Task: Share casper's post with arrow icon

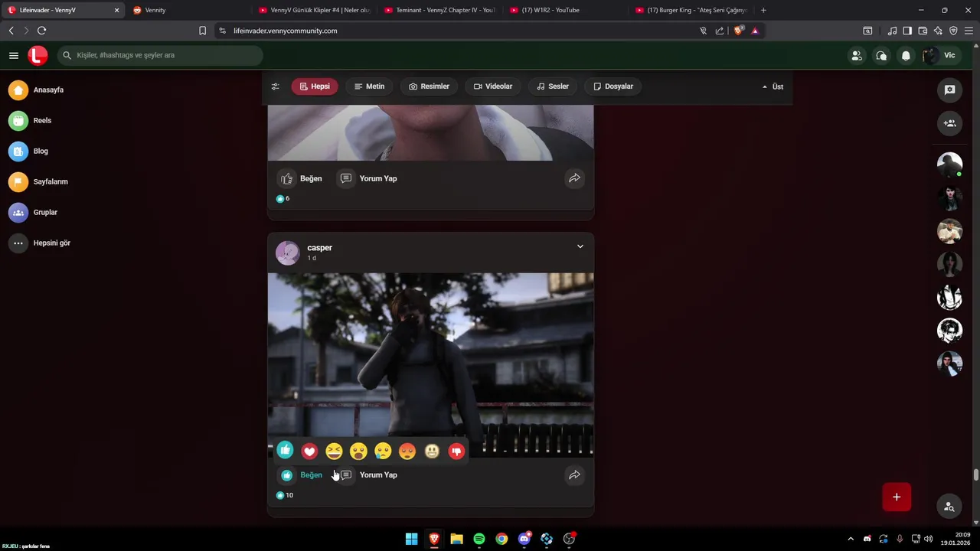Action: (574, 475)
